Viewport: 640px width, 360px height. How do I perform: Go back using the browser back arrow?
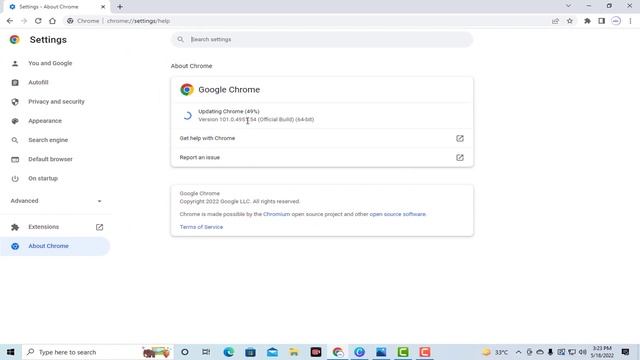pyautogui.click(x=10, y=21)
